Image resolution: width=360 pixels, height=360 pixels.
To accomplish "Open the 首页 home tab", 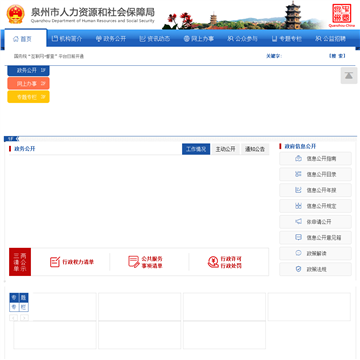I will 25,39.
